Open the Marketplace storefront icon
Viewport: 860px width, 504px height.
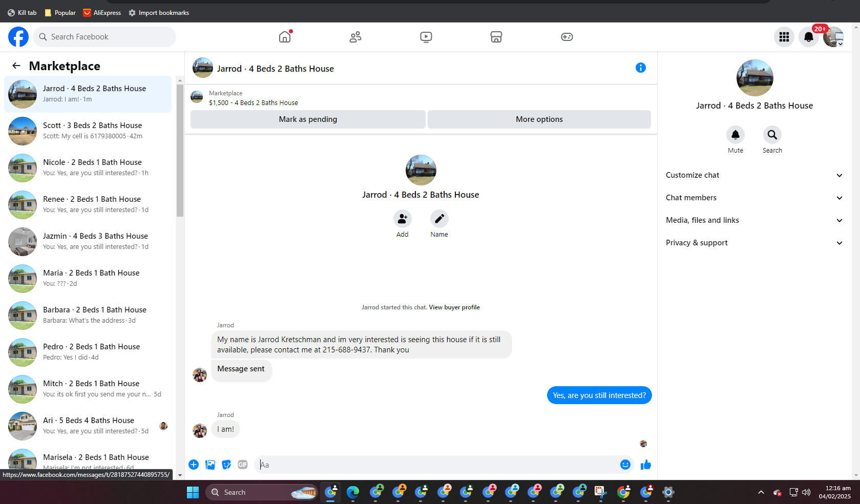pyautogui.click(x=496, y=37)
